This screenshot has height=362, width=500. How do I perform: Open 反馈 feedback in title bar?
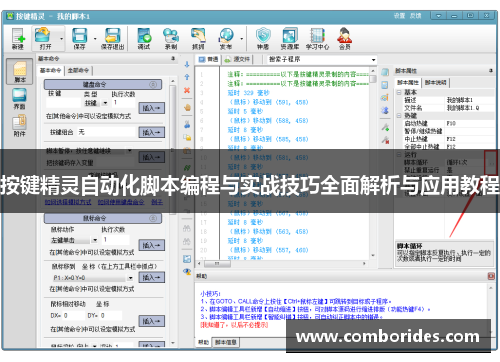tap(416, 16)
